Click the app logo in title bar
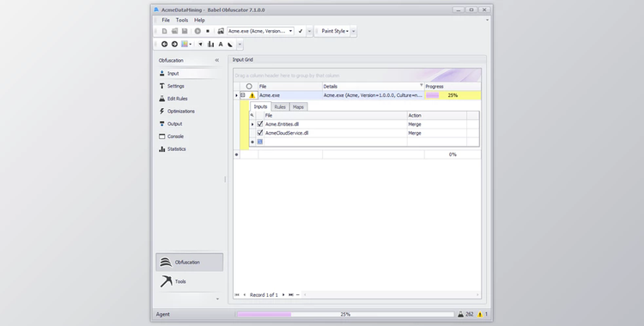This screenshot has height=326, width=644. click(156, 9)
